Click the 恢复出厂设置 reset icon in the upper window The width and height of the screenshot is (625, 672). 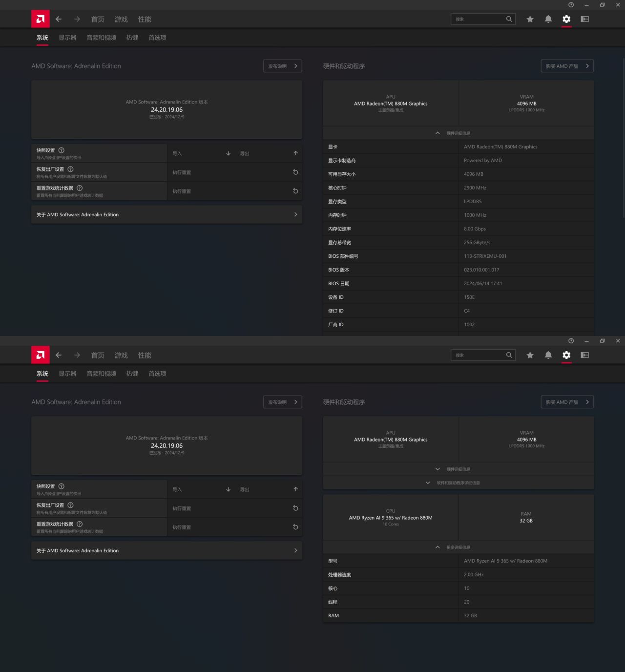click(x=295, y=172)
